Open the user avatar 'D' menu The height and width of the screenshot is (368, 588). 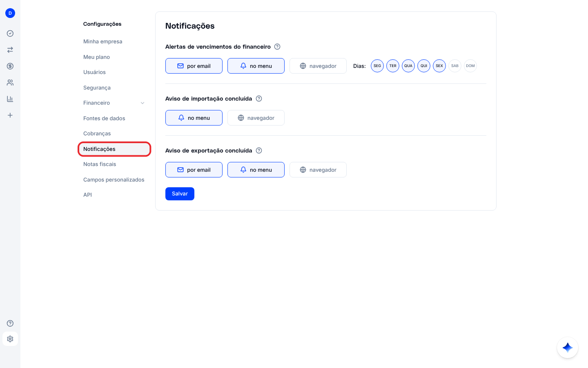point(10,13)
